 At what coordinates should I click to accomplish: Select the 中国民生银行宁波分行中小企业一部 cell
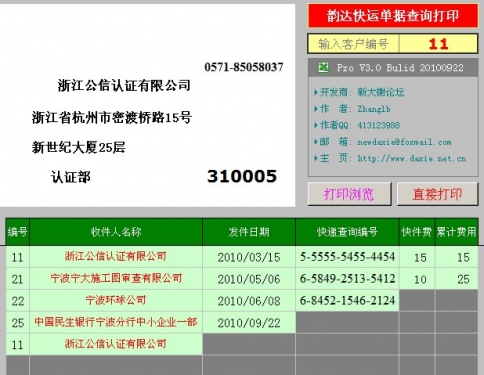(116, 322)
